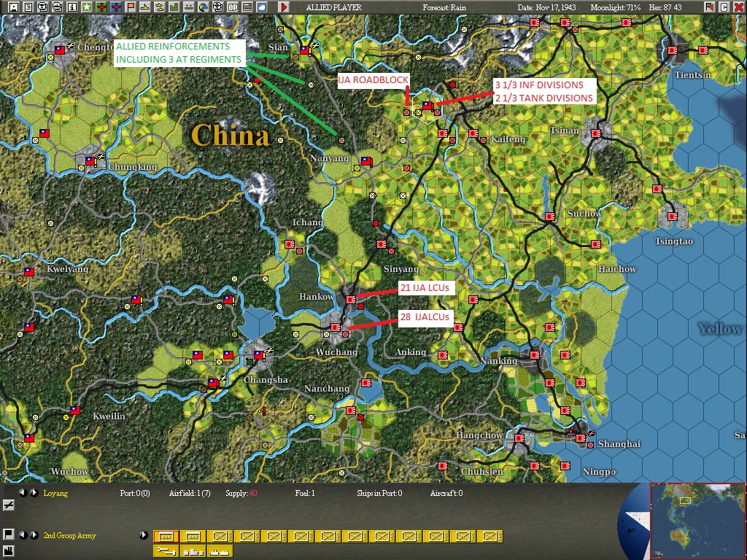Click the white star on green icon
Screen dimensions: 747x560
87,7
